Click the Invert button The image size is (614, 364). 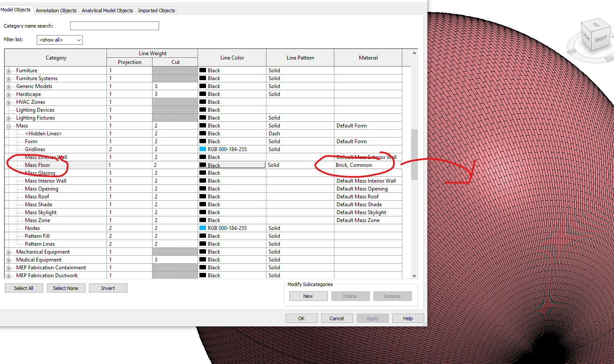coord(108,288)
